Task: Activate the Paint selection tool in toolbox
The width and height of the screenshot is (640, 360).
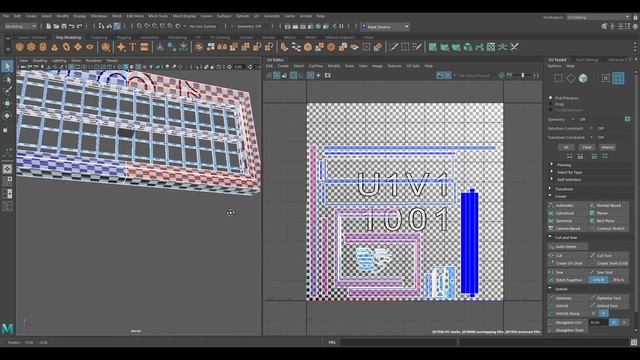Action: pyautogui.click(x=7, y=91)
